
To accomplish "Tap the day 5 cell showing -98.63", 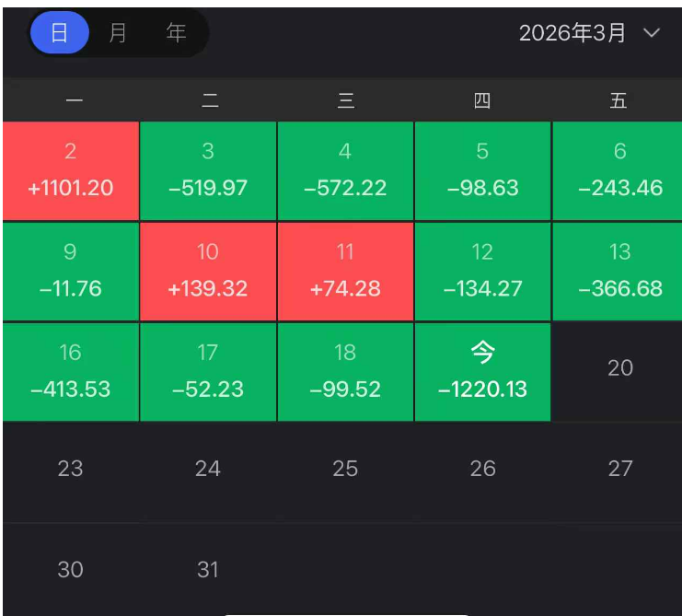I will click(x=483, y=171).
